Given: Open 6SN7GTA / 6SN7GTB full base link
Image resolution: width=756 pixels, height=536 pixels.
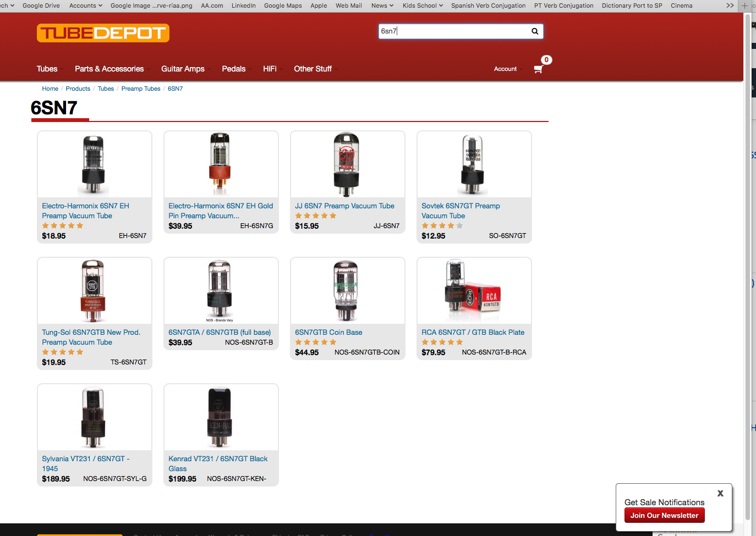Looking at the screenshot, I should [x=220, y=333].
